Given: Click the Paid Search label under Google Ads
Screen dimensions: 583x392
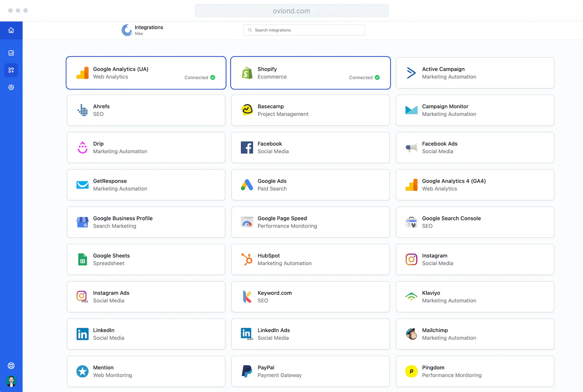Looking at the screenshot, I should (272, 189).
